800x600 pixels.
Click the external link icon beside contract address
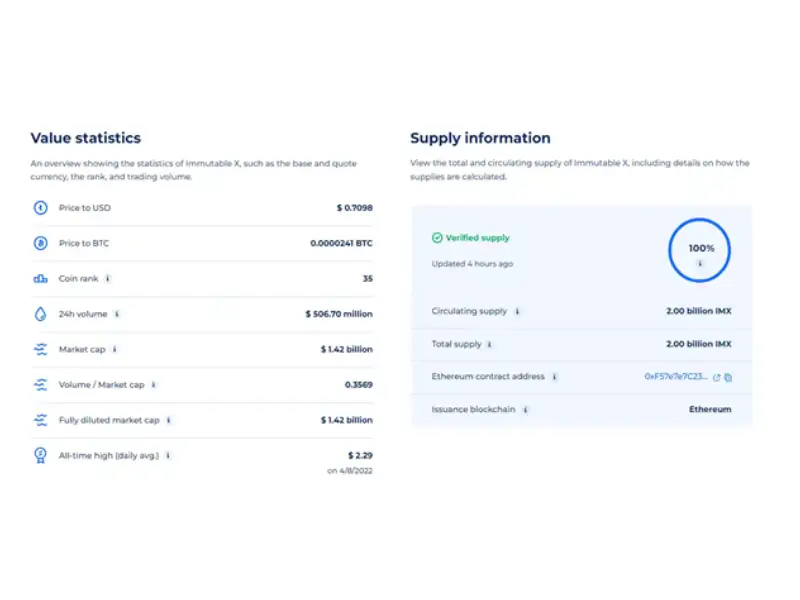(x=717, y=378)
